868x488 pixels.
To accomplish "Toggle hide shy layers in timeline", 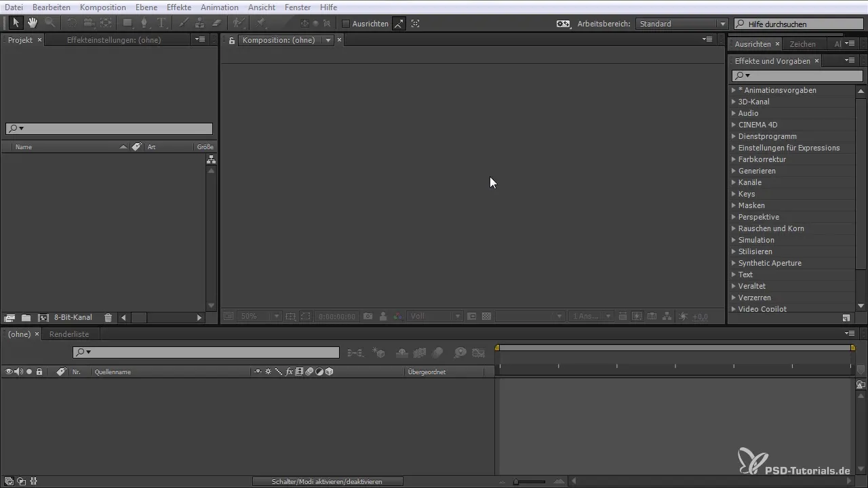I will tap(401, 352).
